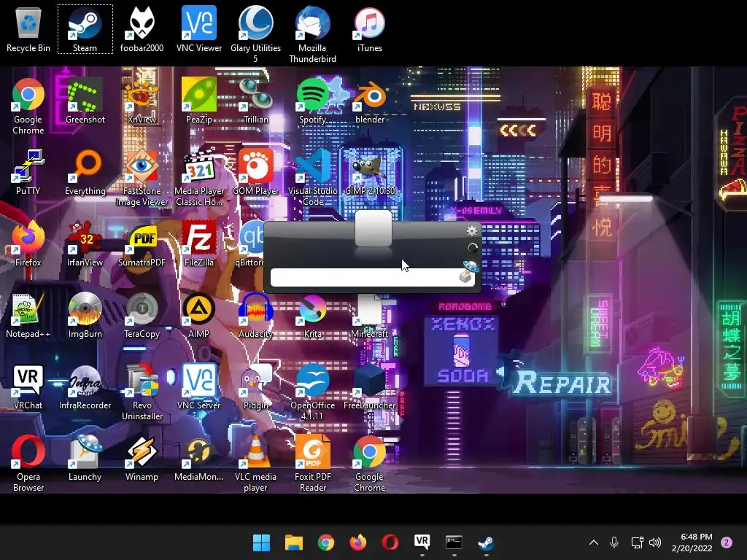This screenshot has height=560, width=747.
Task: Open the notification count badge
Action: (727, 542)
